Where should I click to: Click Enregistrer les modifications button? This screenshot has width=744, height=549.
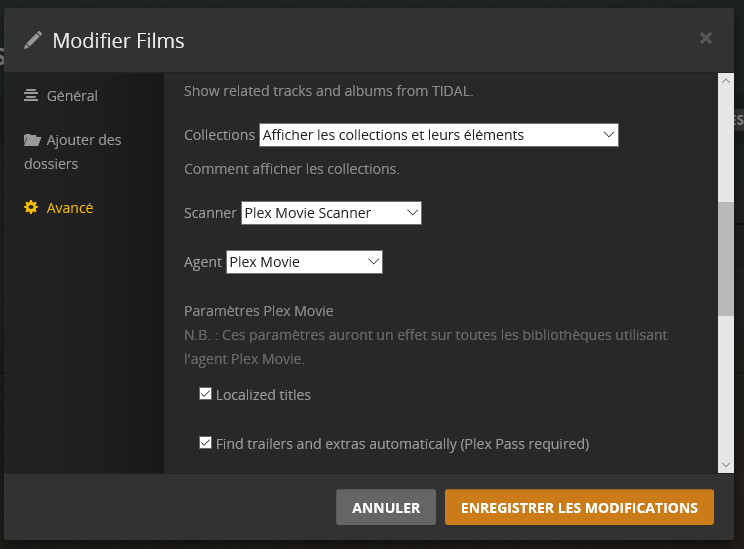[579, 507]
